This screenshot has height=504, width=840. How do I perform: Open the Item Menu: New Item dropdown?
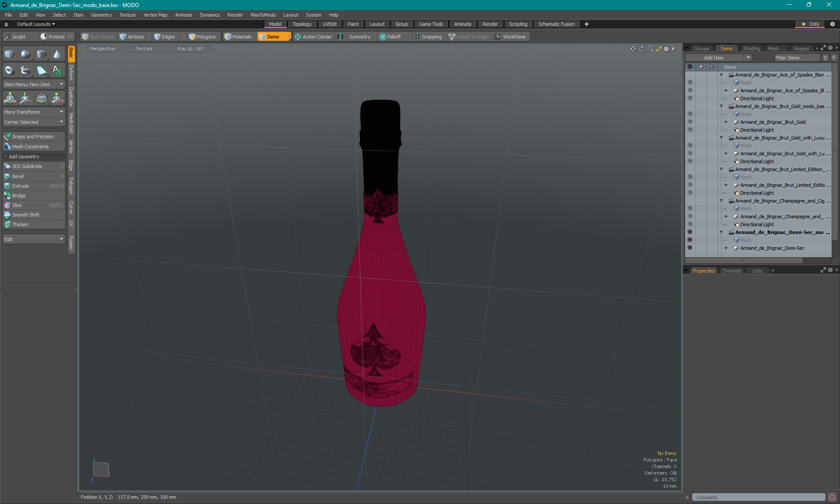[34, 84]
